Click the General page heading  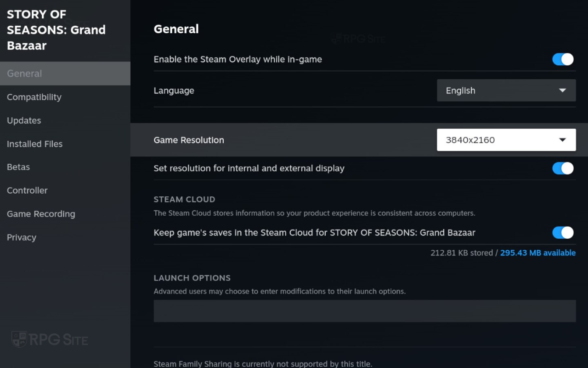click(176, 29)
